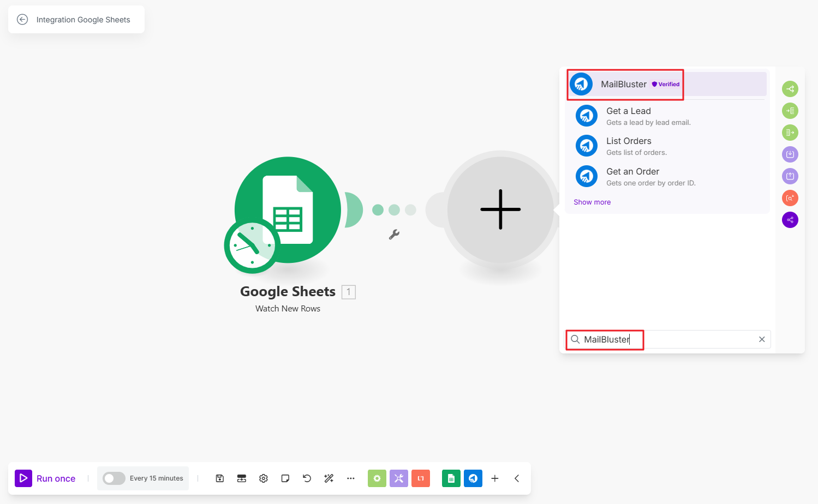Click the save scenario icon
This screenshot has height=504, width=818.
pyautogui.click(x=220, y=478)
